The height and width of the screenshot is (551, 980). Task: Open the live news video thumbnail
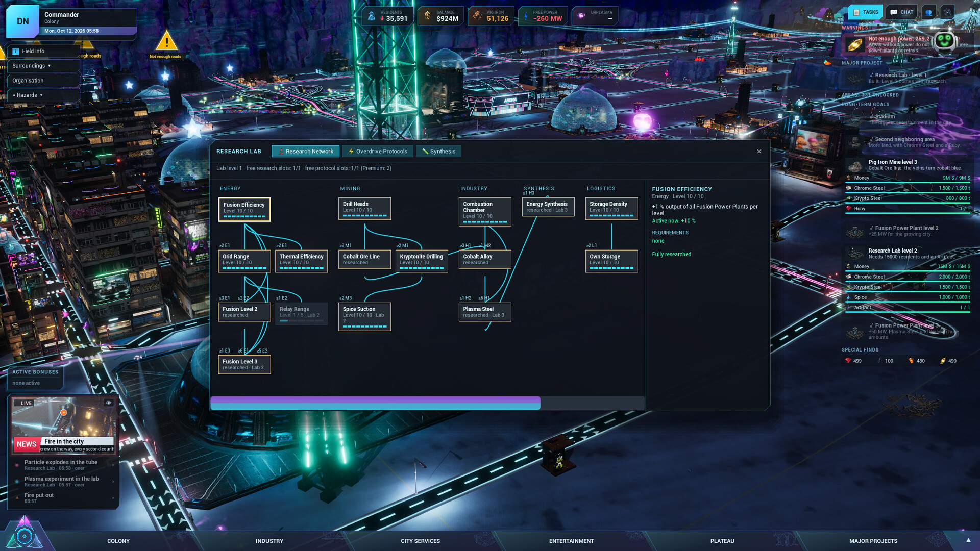tap(63, 425)
